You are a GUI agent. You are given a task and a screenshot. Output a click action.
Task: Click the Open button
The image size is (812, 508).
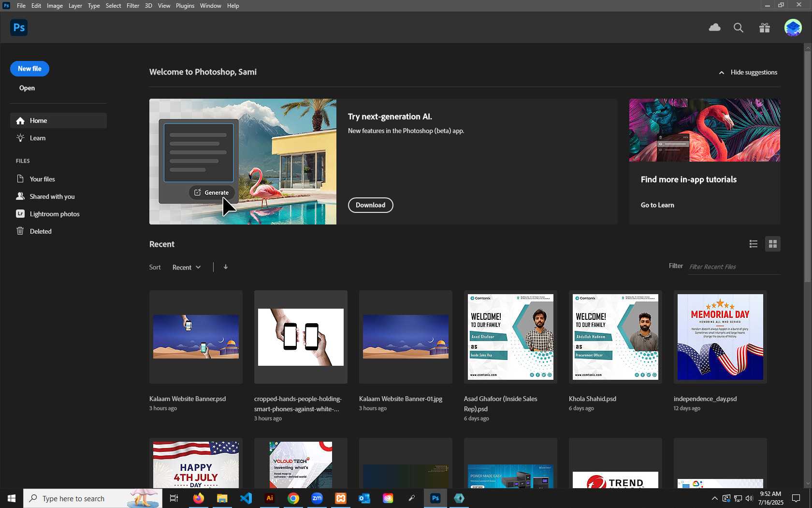click(27, 88)
